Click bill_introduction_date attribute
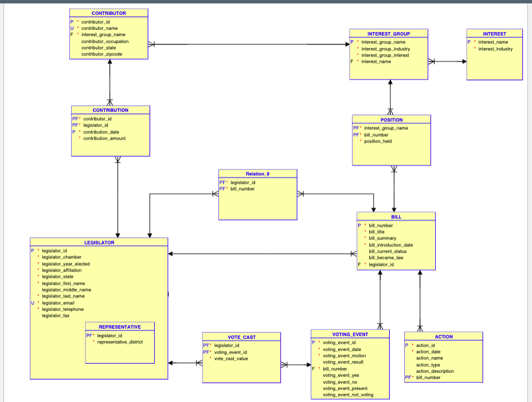Image resolution: width=532 pixels, height=402 pixels. [x=391, y=245]
